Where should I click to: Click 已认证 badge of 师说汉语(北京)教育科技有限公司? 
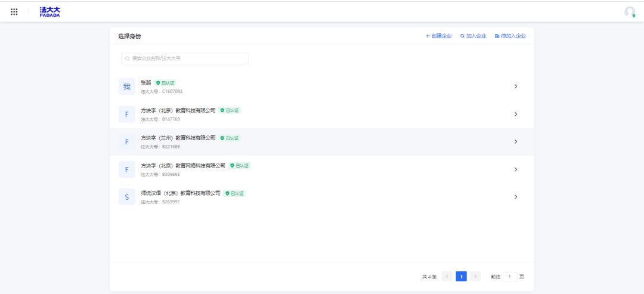point(234,193)
